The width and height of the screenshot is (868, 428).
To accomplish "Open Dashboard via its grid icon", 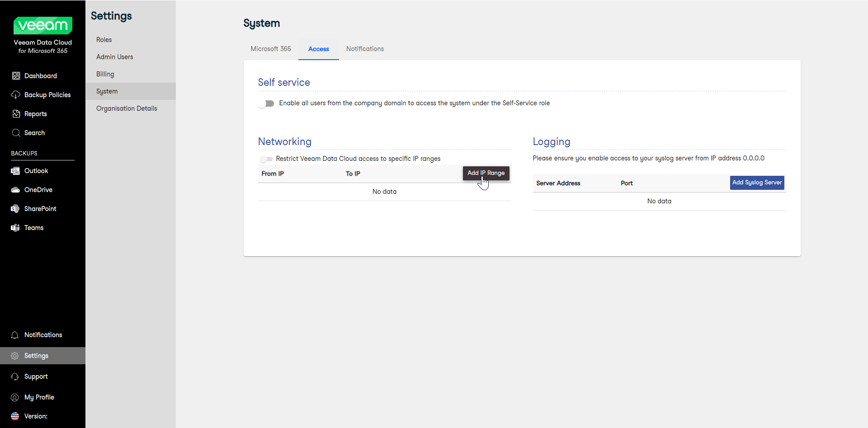I will (16, 76).
